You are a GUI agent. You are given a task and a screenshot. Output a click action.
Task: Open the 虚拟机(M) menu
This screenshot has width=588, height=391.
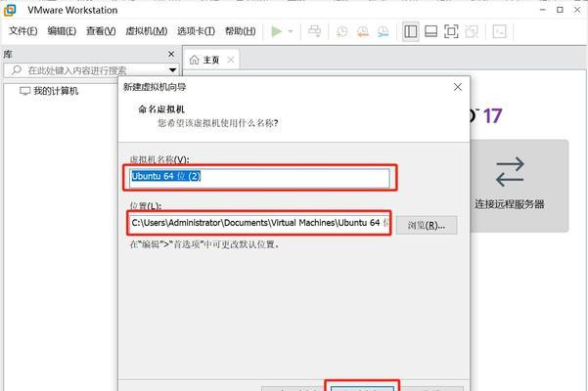tap(146, 31)
